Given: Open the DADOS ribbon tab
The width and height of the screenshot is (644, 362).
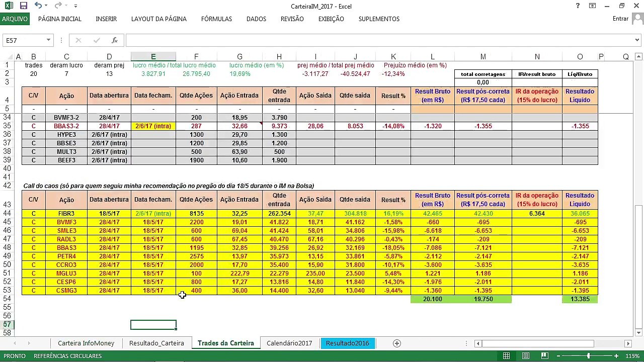Looking at the screenshot, I should (x=256, y=19).
